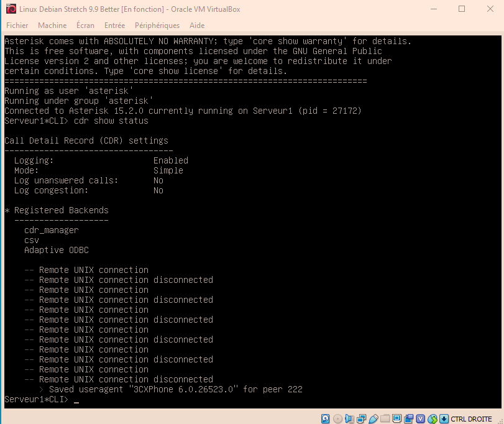Click the keyboard capture arrow icon
504x424 pixels.
444,418
